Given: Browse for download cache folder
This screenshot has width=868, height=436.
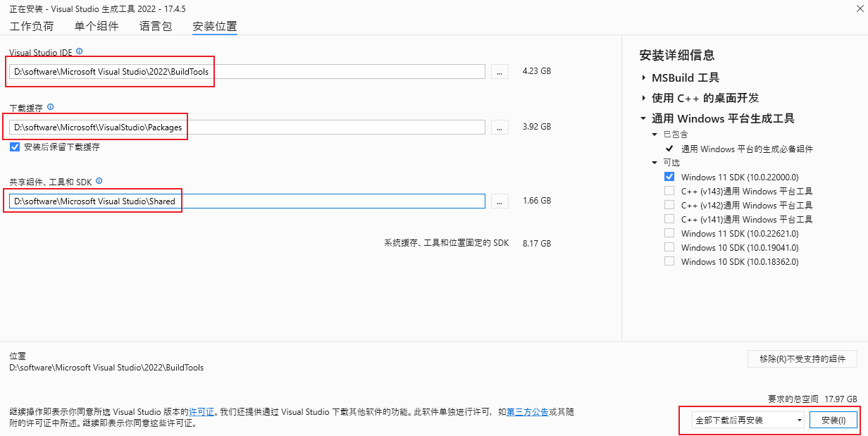Looking at the screenshot, I should tap(500, 127).
